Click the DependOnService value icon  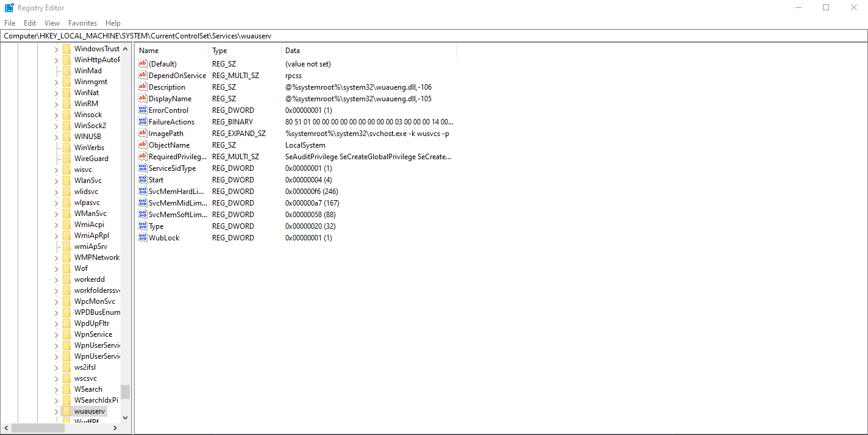pyautogui.click(x=143, y=76)
